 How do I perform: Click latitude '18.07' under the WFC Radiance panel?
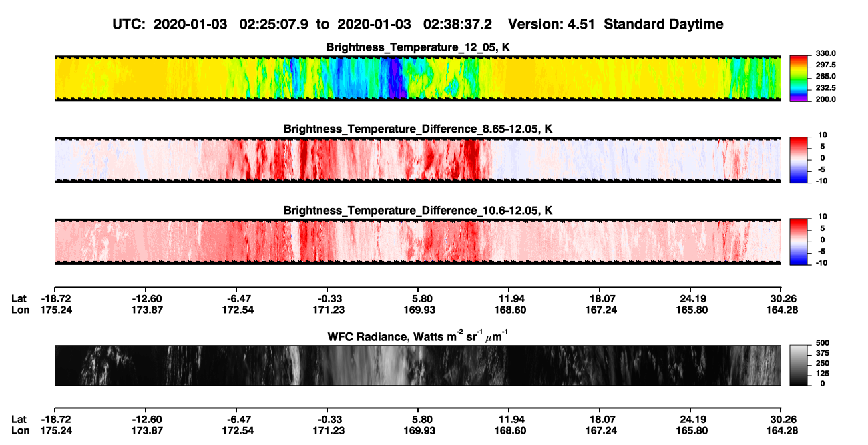(602, 419)
